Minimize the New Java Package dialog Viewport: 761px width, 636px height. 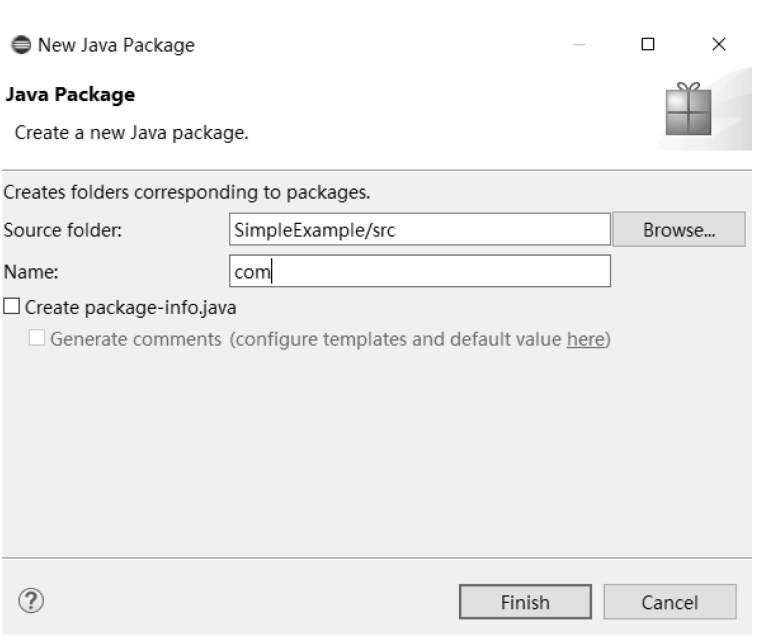[x=580, y=45]
